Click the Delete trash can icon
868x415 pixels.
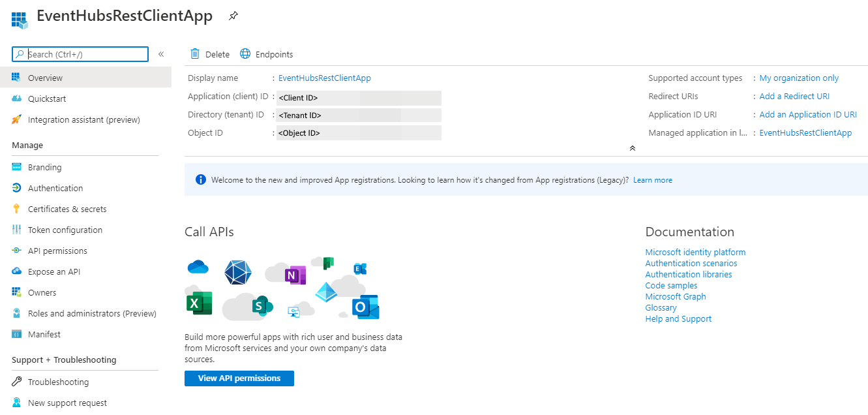tap(195, 54)
